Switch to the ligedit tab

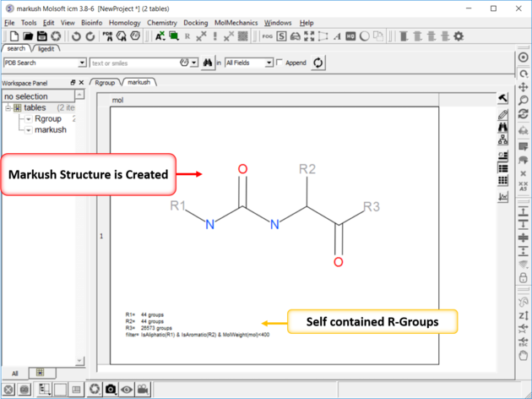pos(47,49)
